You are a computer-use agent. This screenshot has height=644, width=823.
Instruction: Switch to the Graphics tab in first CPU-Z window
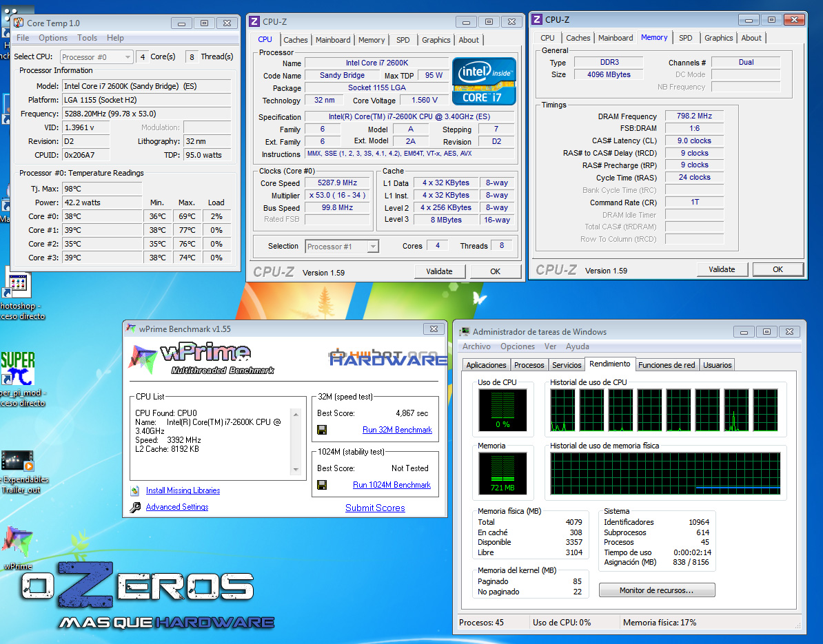(x=436, y=40)
